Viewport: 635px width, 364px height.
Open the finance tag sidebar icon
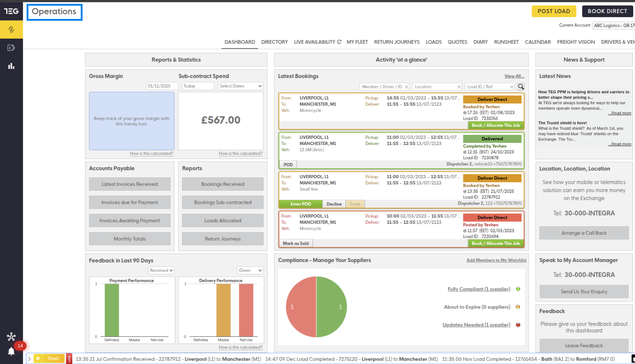[11, 48]
